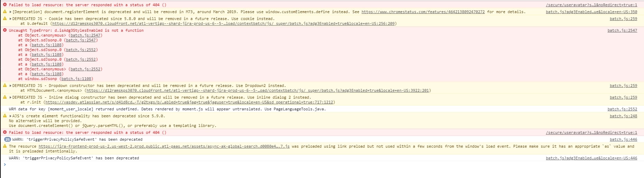
Task: Open jira-frontend async-ak-global-search resource link
Action: pyautogui.click(x=164, y=146)
